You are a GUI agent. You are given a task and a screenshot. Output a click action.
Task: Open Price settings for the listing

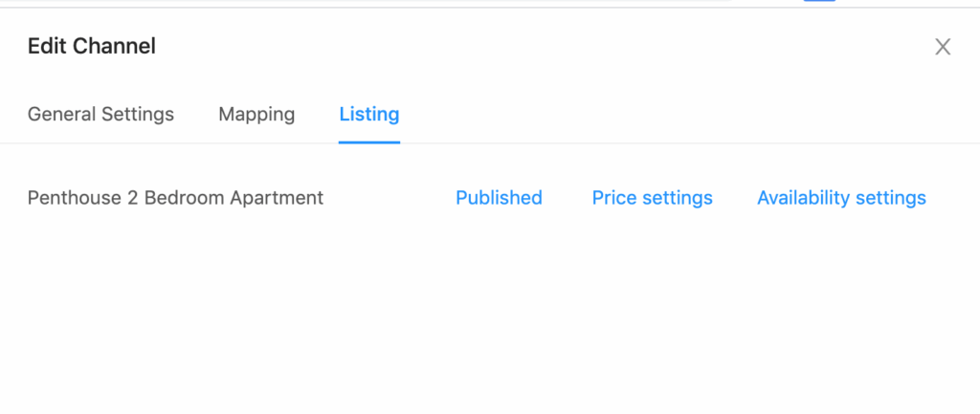652,198
